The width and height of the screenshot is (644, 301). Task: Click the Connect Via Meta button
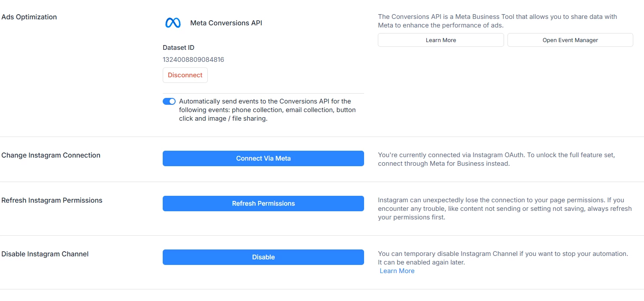coord(263,158)
